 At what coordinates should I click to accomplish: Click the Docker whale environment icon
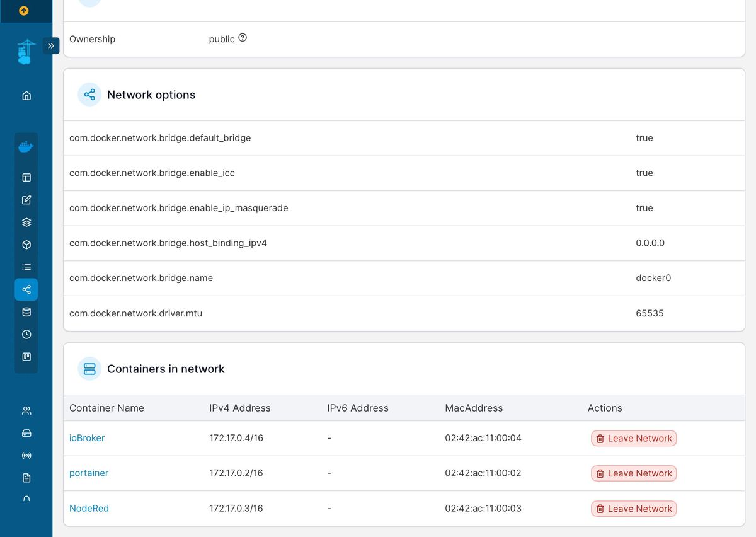[26, 147]
